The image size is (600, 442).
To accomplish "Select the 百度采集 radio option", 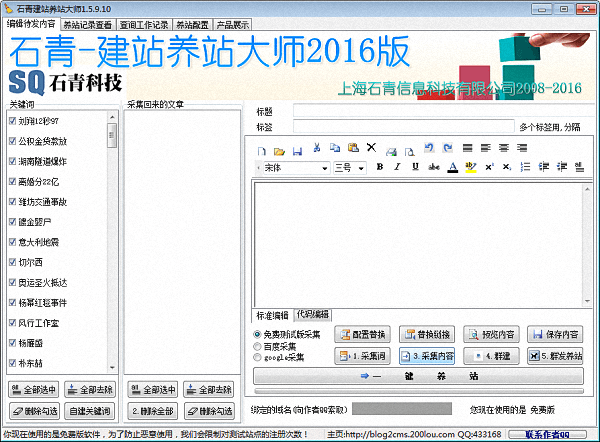I will pyautogui.click(x=259, y=346).
